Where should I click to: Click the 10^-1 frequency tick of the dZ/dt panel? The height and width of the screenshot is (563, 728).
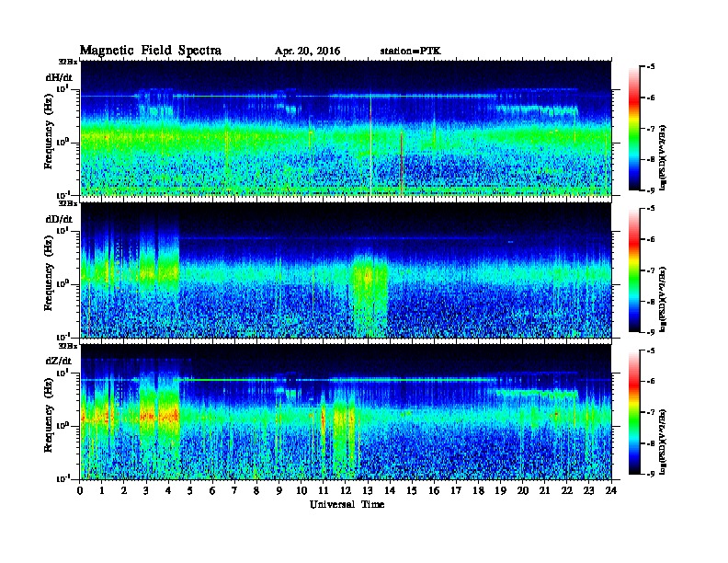63,478
